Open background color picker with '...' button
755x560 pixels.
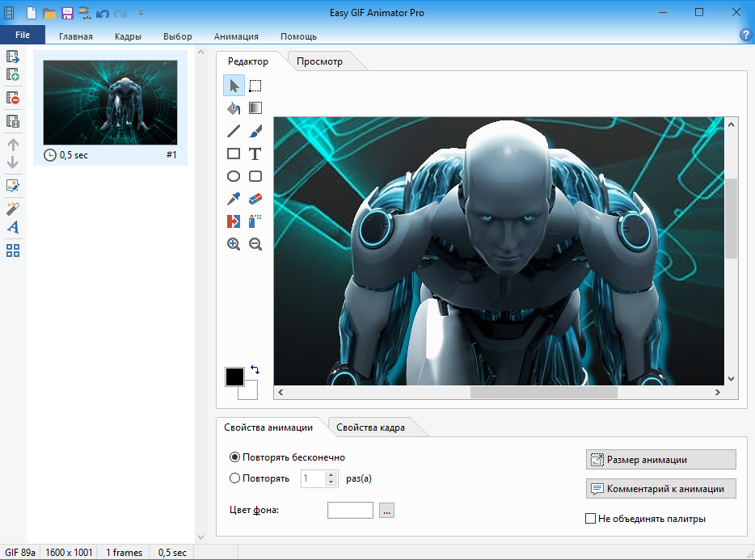(386, 511)
